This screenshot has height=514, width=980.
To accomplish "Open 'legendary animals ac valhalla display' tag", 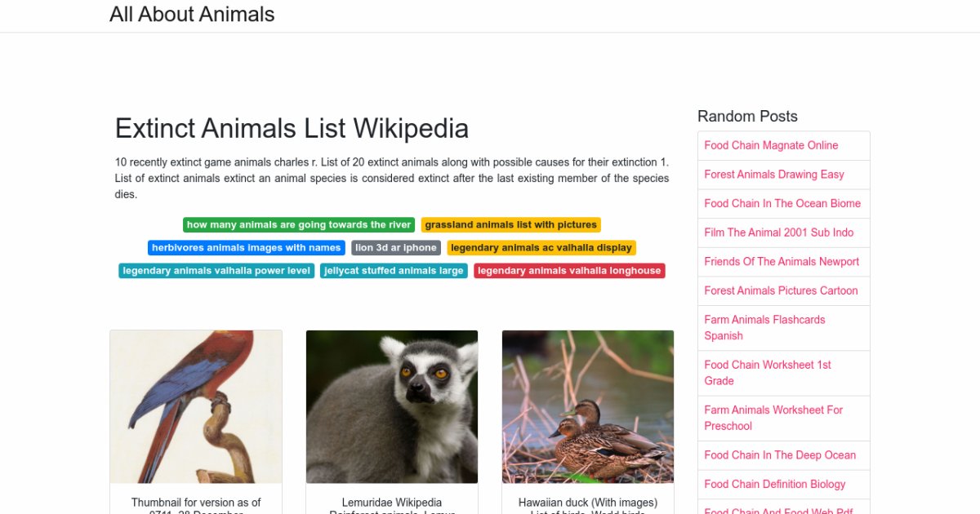I will click(541, 248).
